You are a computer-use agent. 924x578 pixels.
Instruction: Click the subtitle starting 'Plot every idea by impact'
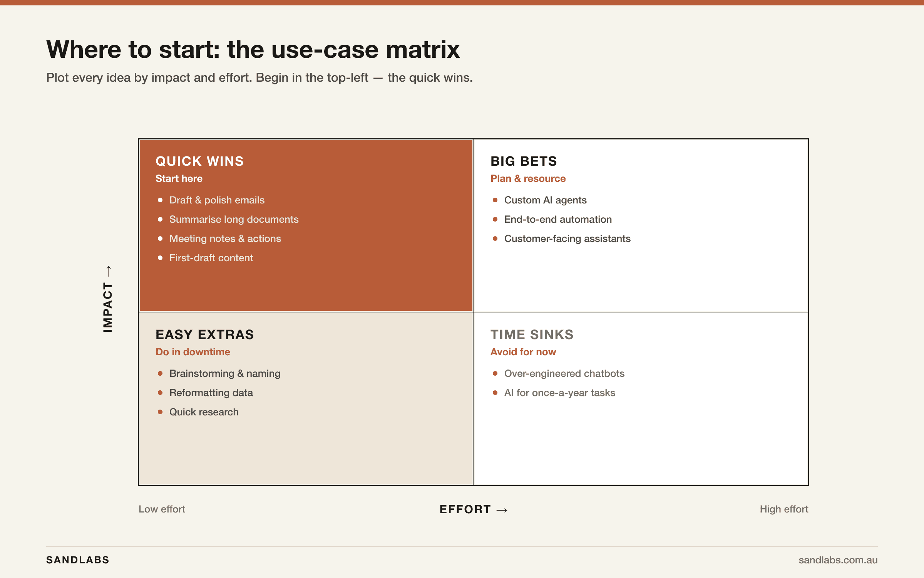coord(259,78)
